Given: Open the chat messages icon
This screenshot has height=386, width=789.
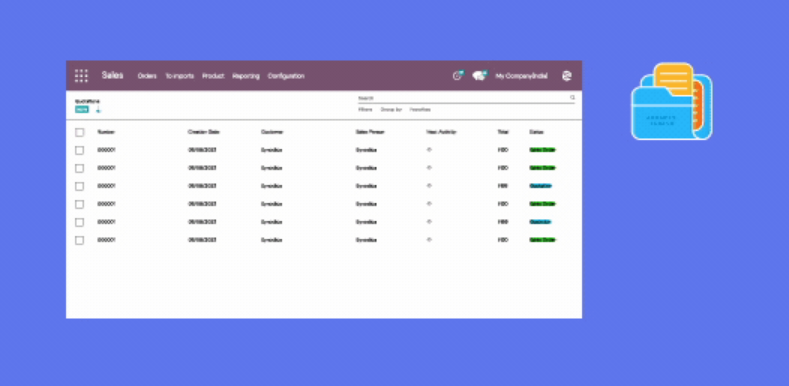Looking at the screenshot, I should coord(480,75).
